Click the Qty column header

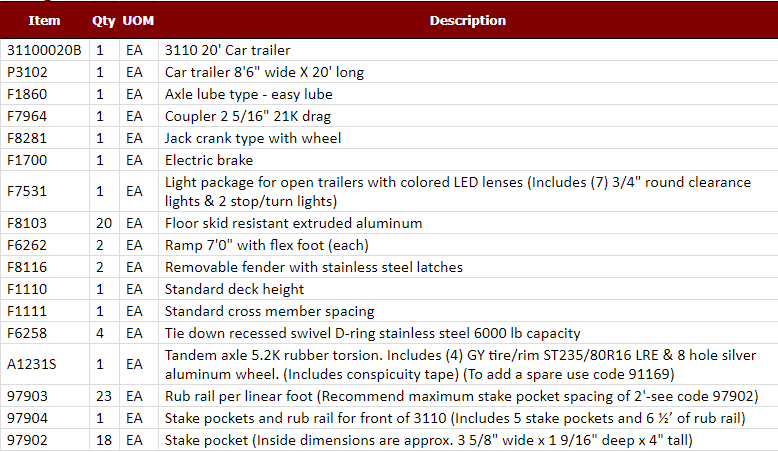click(x=104, y=20)
